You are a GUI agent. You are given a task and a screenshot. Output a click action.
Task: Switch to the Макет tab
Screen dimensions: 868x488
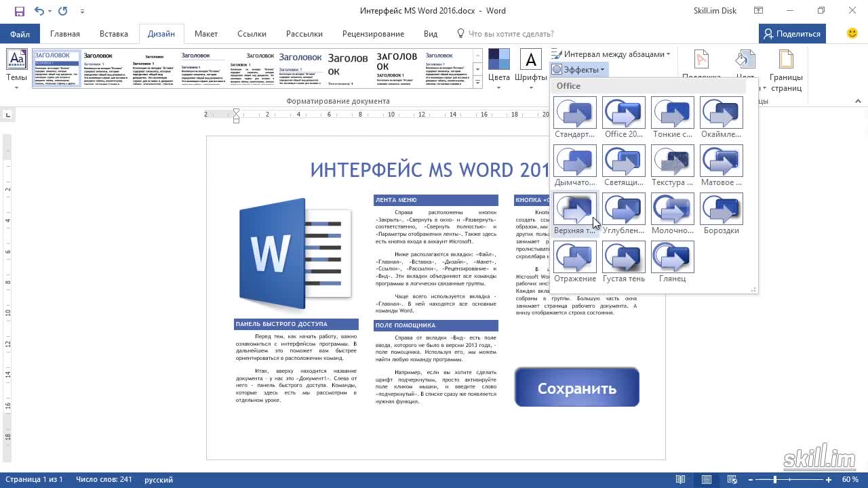[206, 34]
